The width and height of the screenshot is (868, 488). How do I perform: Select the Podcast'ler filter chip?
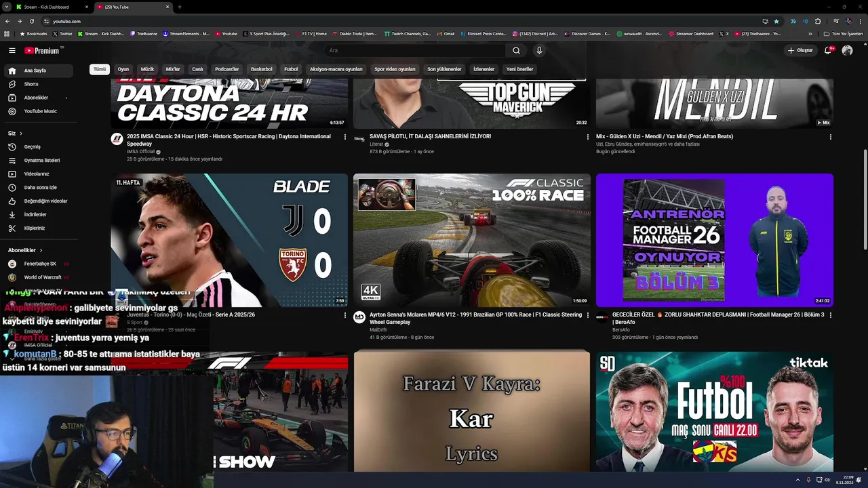point(227,69)
